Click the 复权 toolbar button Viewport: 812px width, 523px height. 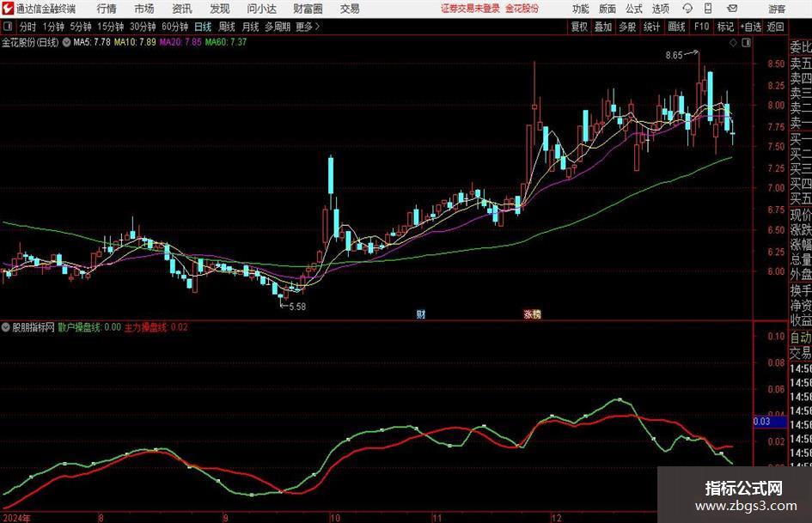click(579, 27)
